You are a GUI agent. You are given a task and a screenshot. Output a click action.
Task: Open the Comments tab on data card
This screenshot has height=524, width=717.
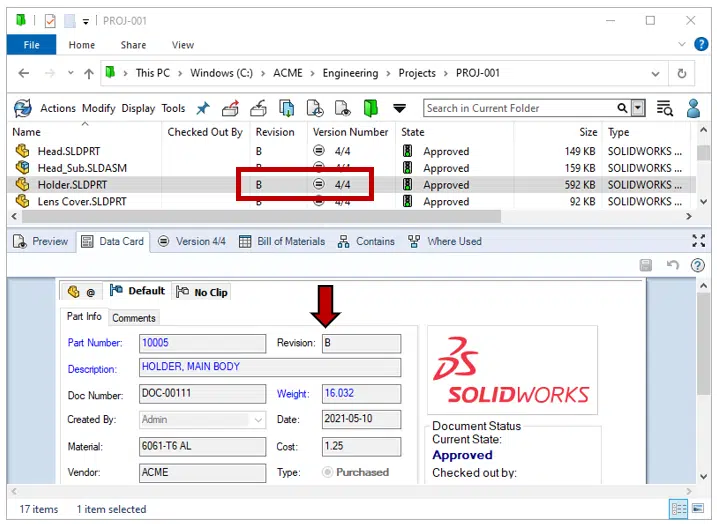[x=134, y=318]
